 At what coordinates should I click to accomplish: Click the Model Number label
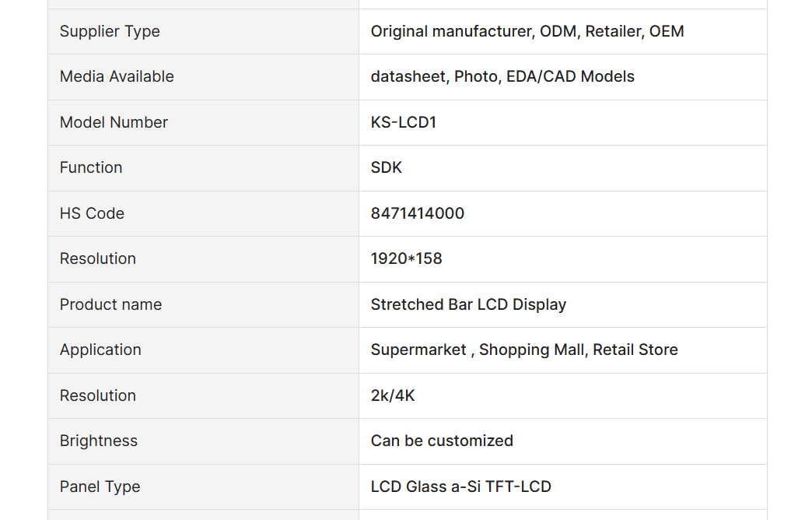pos(114,122)
